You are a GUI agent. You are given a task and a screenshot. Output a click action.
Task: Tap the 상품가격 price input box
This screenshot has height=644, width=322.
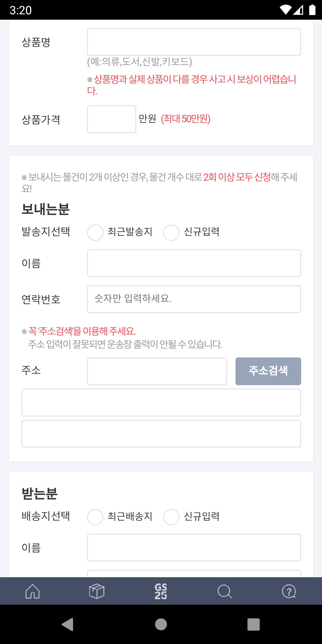point(112,119)
